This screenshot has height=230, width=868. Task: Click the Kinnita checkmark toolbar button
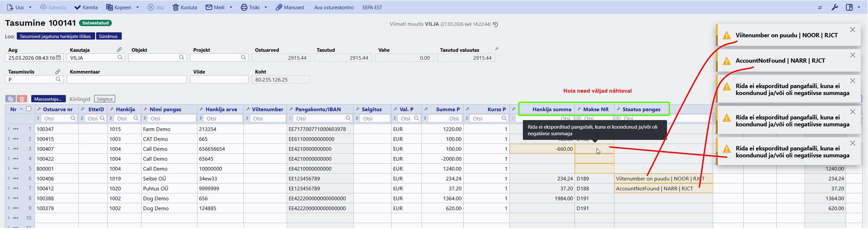86,7
